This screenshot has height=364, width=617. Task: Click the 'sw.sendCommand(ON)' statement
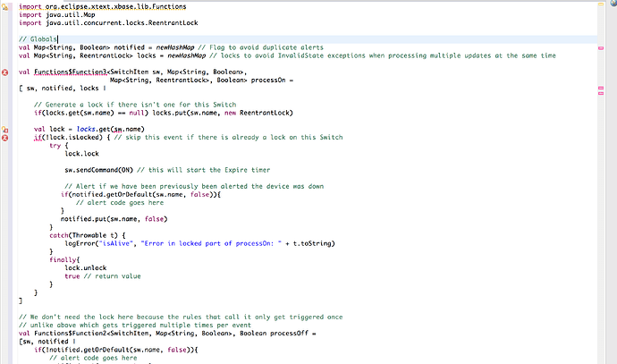[98, 169]
